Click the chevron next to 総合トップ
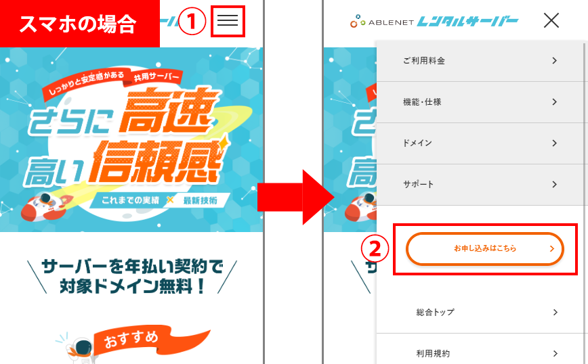 (x=555, y=313)
